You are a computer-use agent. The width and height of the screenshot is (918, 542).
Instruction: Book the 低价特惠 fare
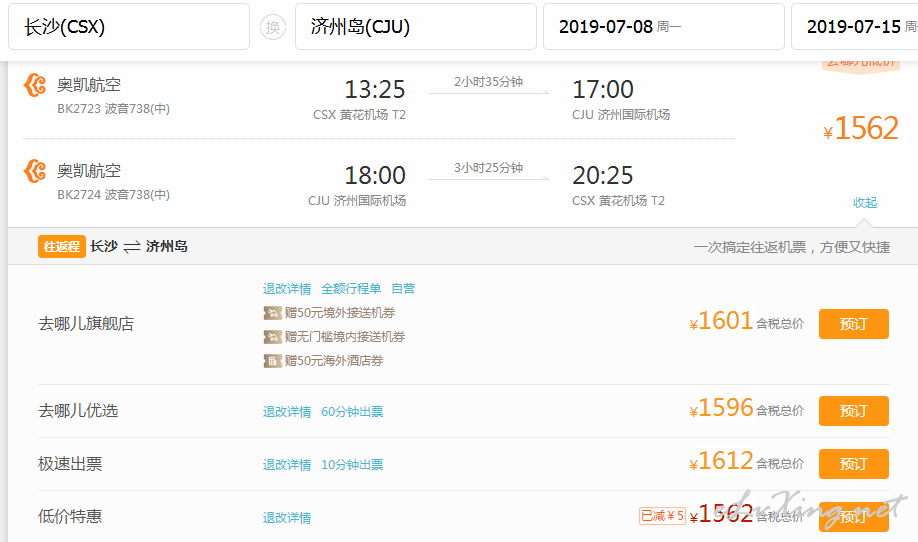(854, 517)
